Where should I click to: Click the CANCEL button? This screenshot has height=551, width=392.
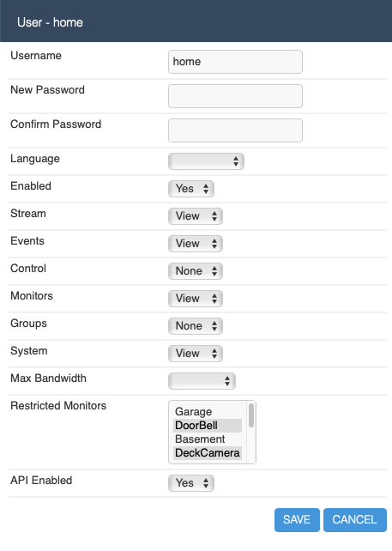click(x=355, y=520)
